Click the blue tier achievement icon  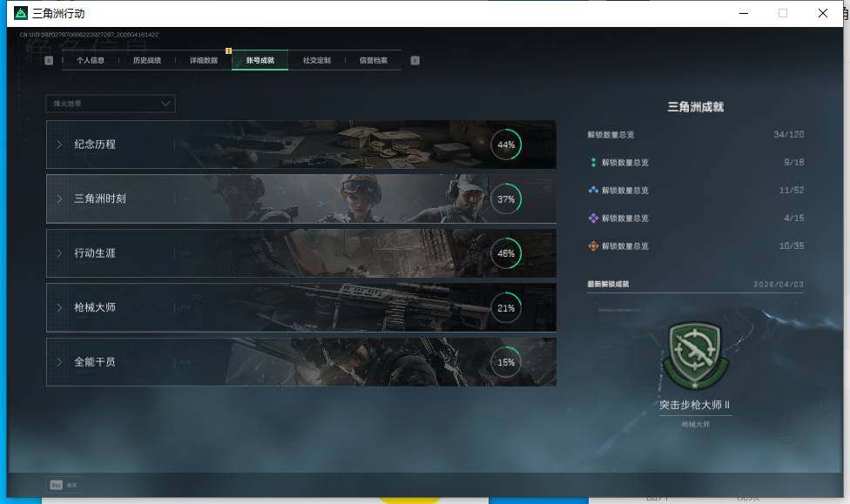(593, 191)
